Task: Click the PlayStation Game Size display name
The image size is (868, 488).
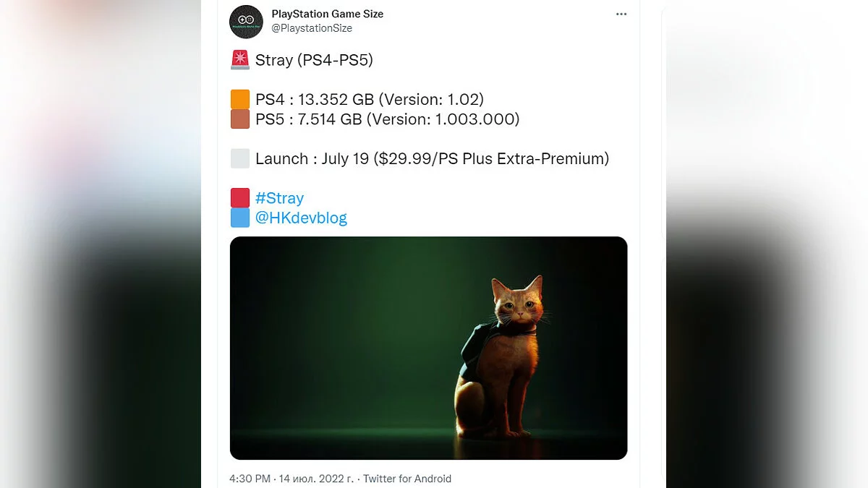Action: (x=327, y=14)
